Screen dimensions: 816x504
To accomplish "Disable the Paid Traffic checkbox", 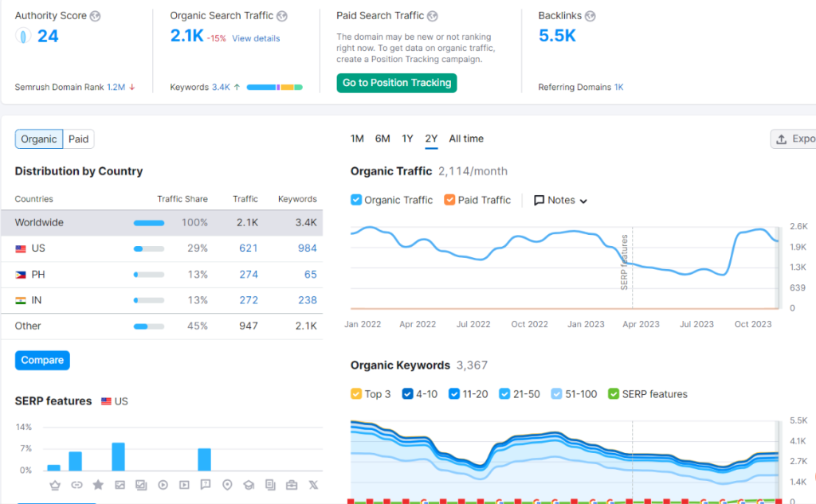I will click(x=450, y=200).
